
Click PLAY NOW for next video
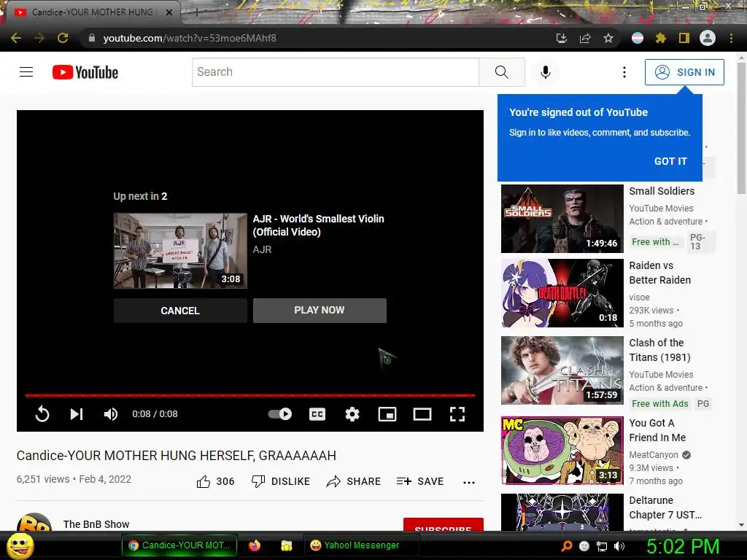click(320, 311)
